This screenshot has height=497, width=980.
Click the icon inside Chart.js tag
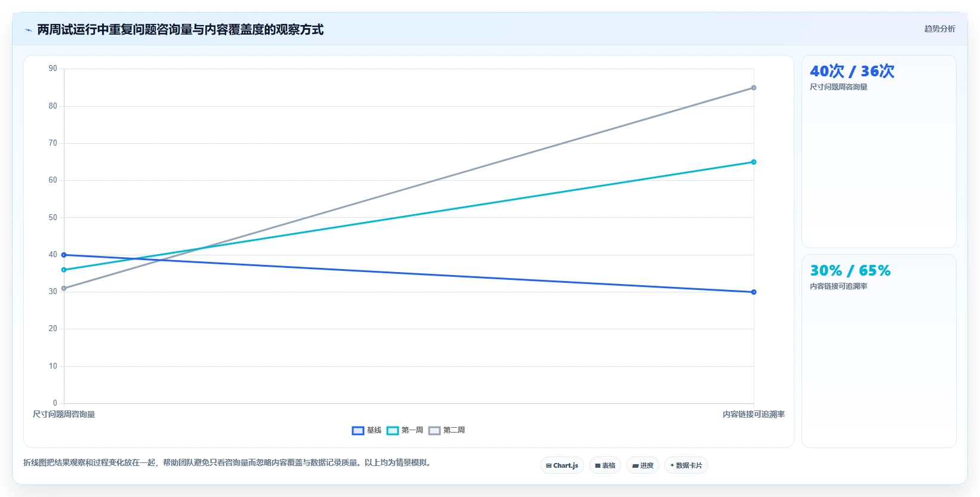548,466
